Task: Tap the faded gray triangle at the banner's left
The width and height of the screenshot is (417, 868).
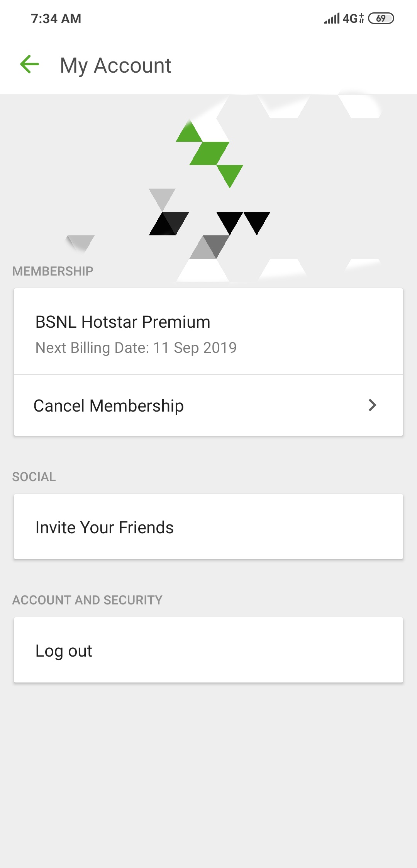Action: (81, 242)
